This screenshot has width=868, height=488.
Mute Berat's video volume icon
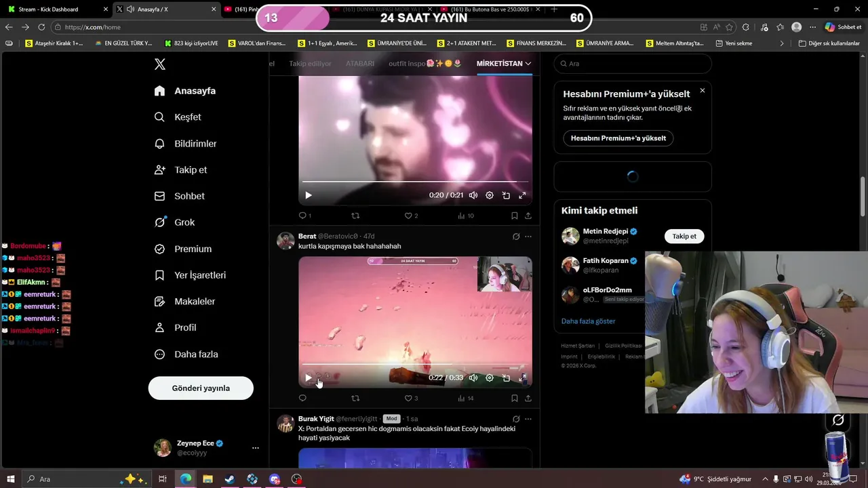click(x=473, y=378)
